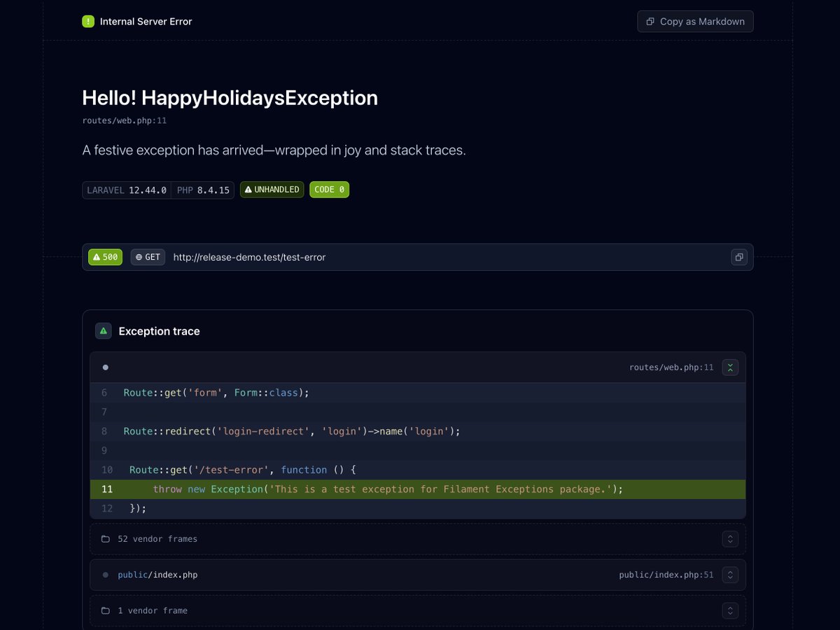The image size is (840, 630).
Task: Click the green Internal Server Error alert icon
Action: coord(88,21)
